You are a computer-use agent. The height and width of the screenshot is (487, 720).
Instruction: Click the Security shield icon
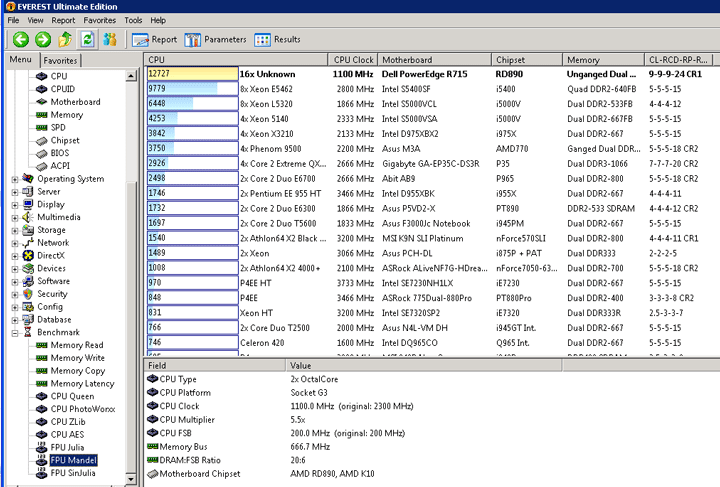click(x=28, y=294)
